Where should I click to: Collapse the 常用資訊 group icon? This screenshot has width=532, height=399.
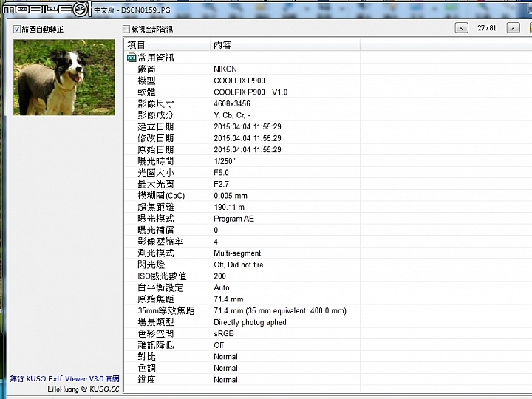coord(132,58)
